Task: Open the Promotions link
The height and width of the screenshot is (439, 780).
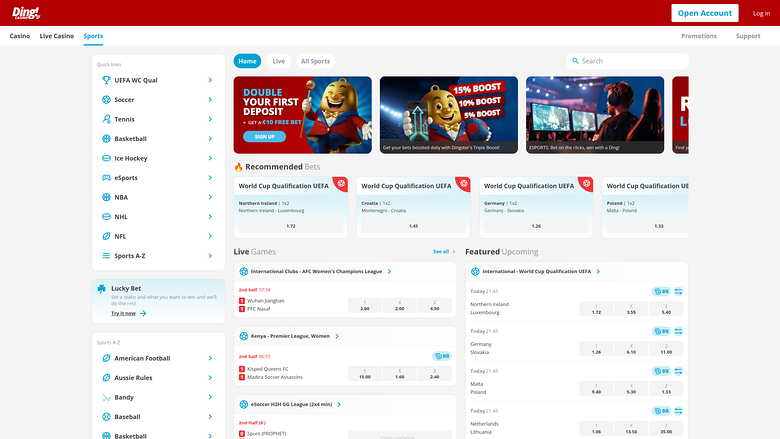Action: click(699, 36)
